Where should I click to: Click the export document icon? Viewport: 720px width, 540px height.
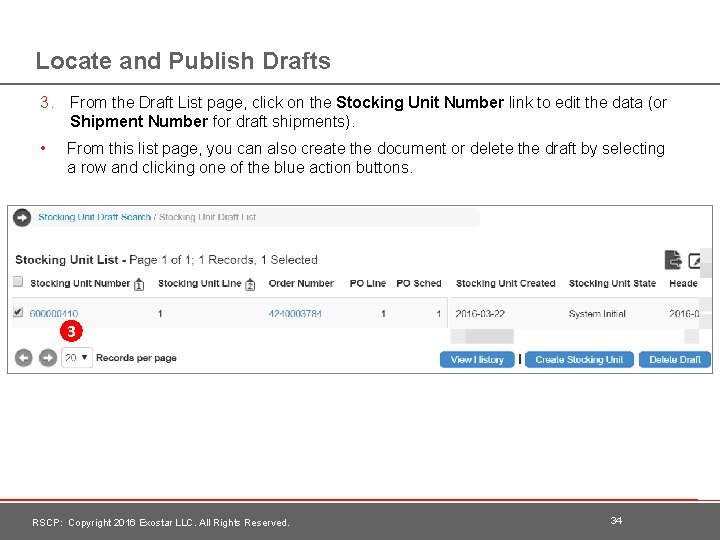pos(673,260)
